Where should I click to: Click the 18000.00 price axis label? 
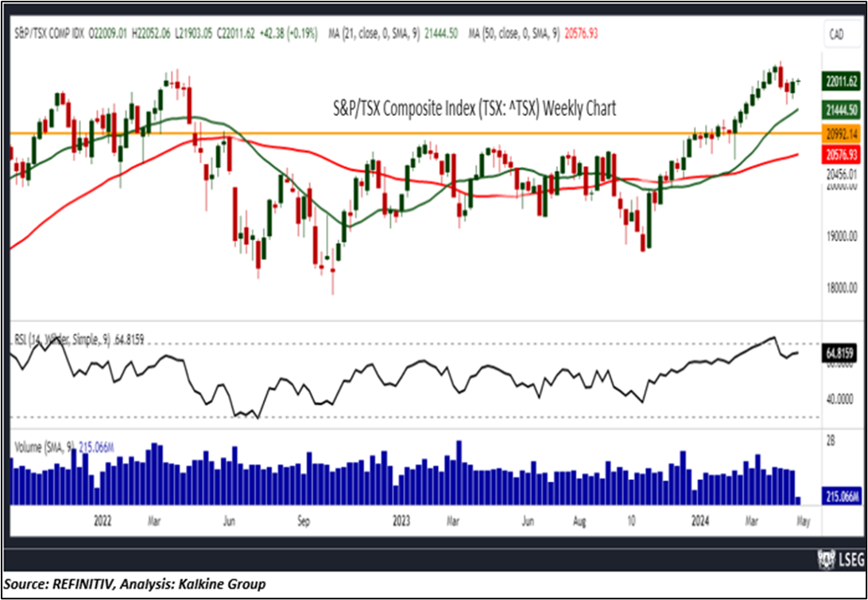click(x=840, y=287)
